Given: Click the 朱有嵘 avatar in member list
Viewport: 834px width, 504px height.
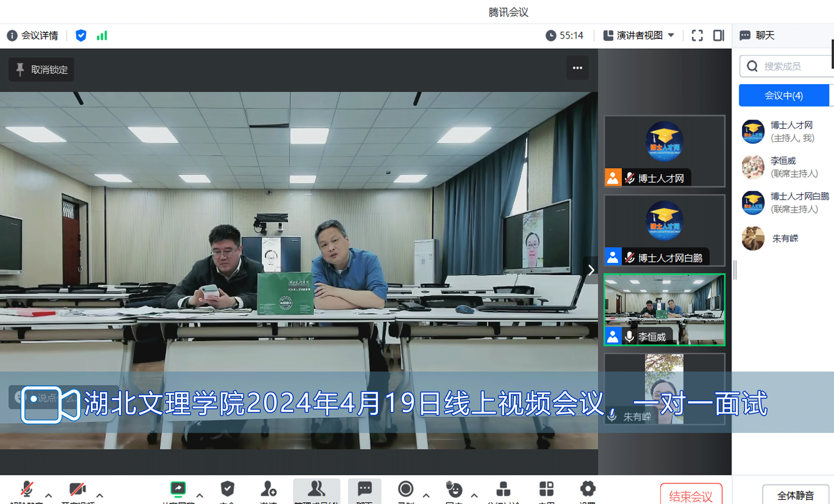Looking at the screenshot, I should [x=753, y=238].
